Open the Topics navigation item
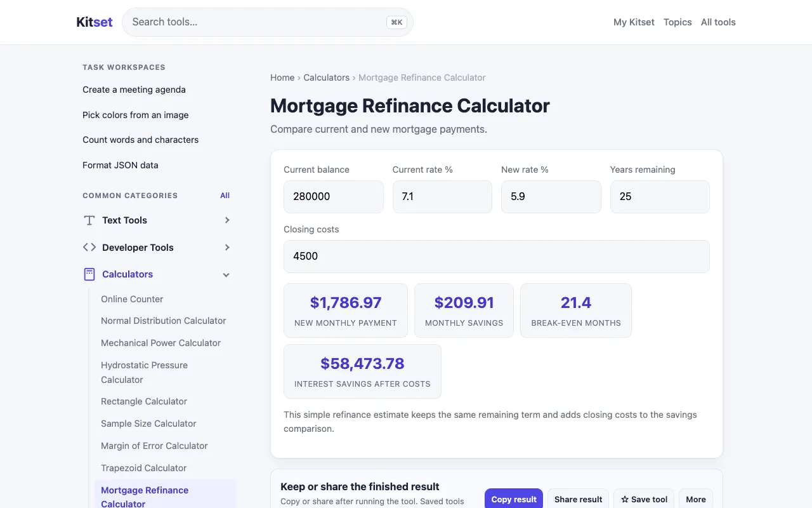Screen dimensions: 812x508 point(678,22)
